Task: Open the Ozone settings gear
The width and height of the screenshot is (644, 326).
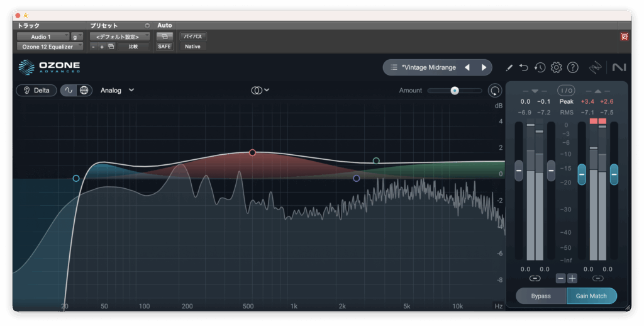Action: (x=556, y=67)
